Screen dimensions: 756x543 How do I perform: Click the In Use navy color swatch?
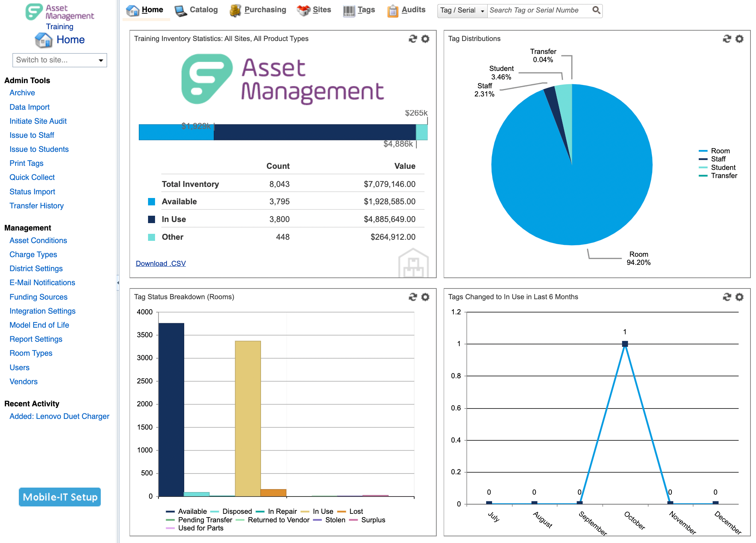(x=151, y=219)
